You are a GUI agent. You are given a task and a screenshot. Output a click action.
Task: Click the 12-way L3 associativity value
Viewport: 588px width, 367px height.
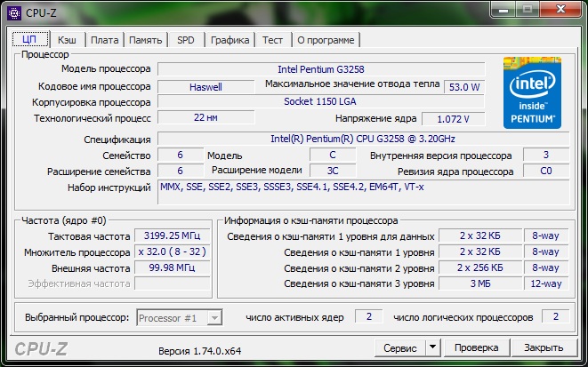(x=546, y=283)
